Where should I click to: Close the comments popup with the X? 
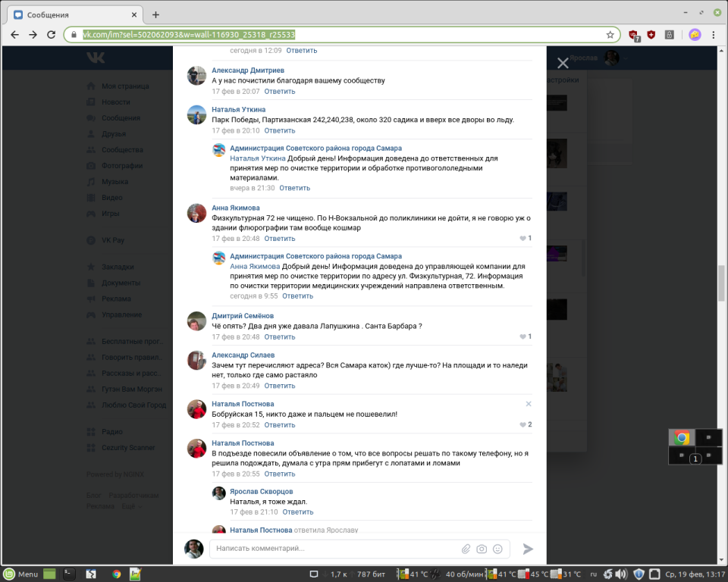click(x=563, y=64)
